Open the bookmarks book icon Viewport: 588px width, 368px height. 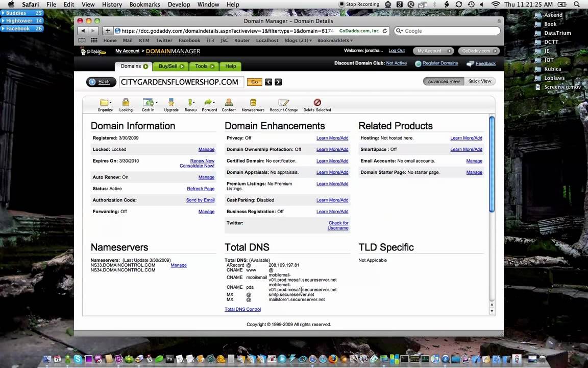click(x=82, y=40)
